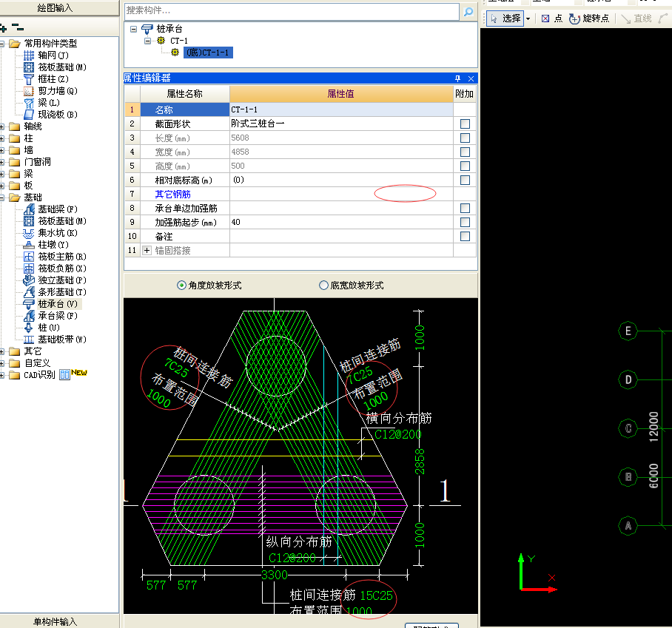Expand the CAD识别 folder
The image size is (672, 628).
2,375
